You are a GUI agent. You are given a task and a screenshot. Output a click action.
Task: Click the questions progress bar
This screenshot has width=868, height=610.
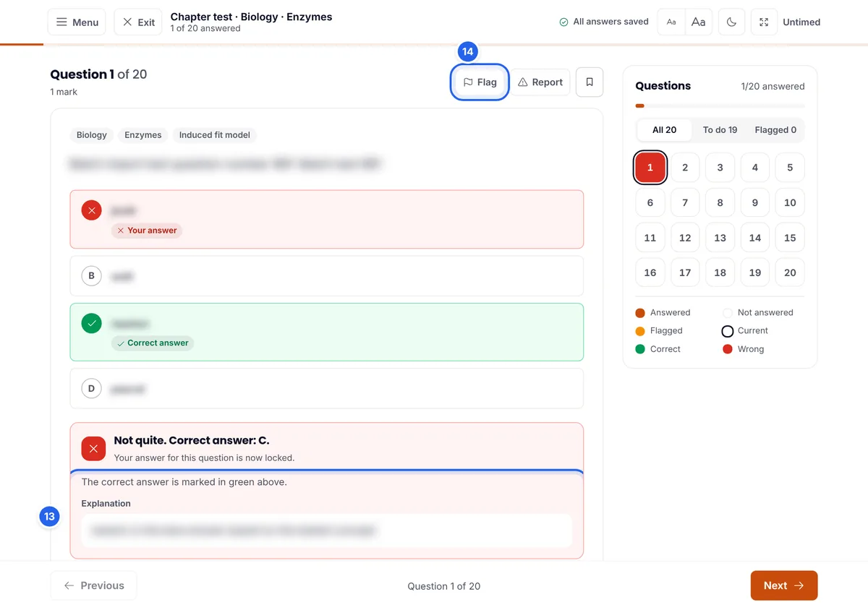tap(720, 106)
